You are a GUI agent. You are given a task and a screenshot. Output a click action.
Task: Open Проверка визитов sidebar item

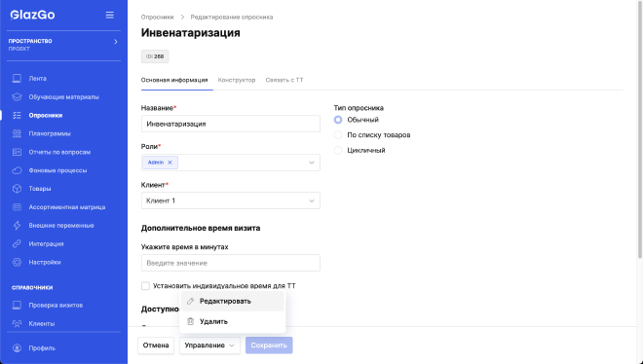56,305
